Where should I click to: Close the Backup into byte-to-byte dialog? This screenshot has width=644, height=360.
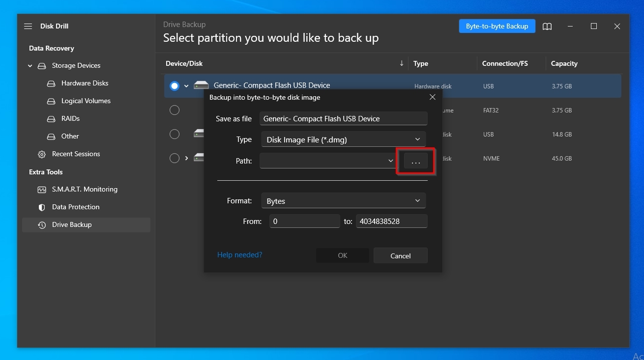point(433,97)
